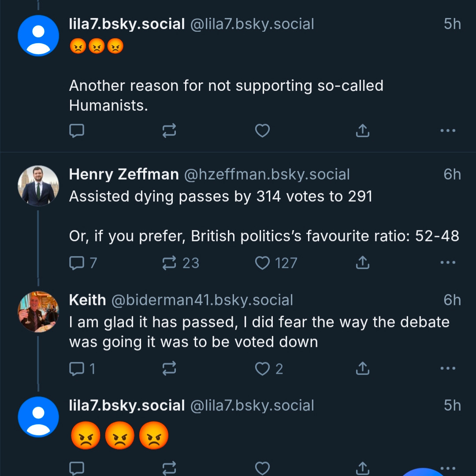476x476 pixels.
Task: Open more options on Henry Zeffman's post
Action: 448,262
